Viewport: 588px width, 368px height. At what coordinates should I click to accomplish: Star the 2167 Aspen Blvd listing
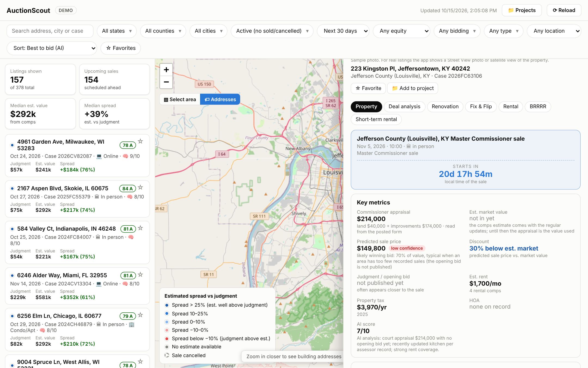pyautogui.click(x=140, y=187)
